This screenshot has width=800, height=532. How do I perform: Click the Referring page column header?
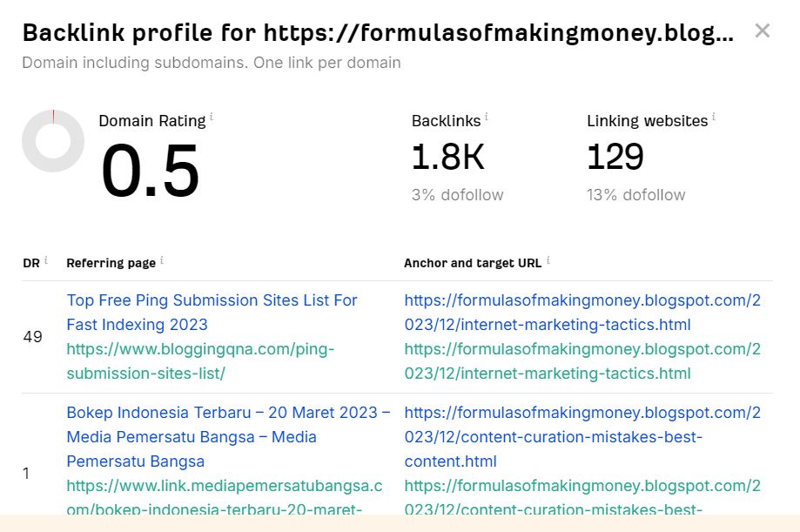point(111,262)
